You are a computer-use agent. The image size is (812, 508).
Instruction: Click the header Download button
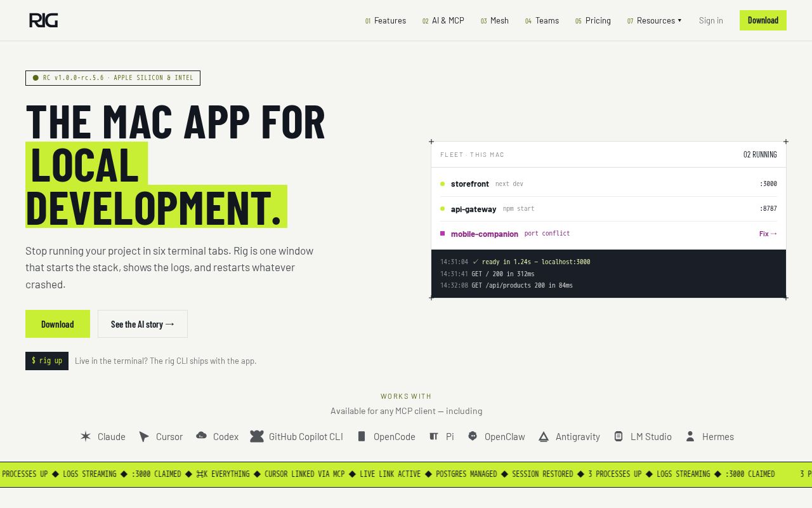[x=763, y=20]
